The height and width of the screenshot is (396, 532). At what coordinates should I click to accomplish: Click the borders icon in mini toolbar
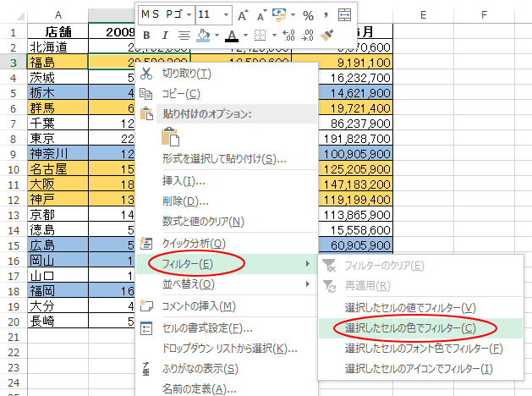point(260,35)
